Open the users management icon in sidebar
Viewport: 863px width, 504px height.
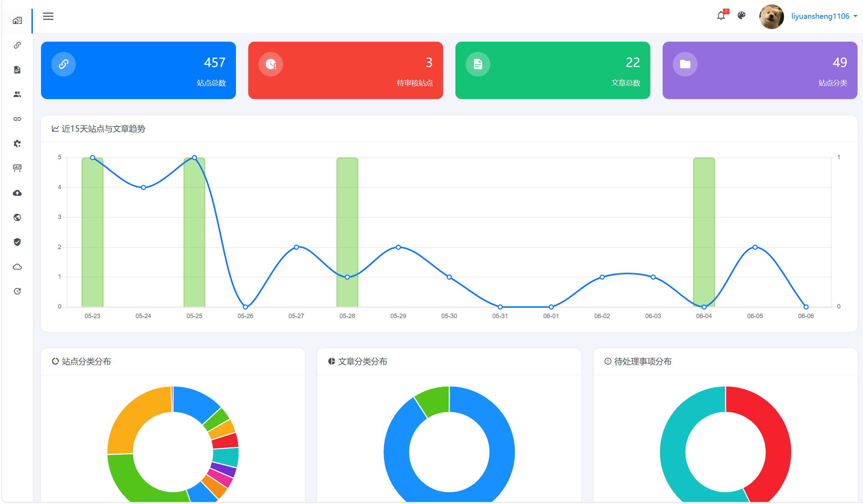[x=17, y=94]
